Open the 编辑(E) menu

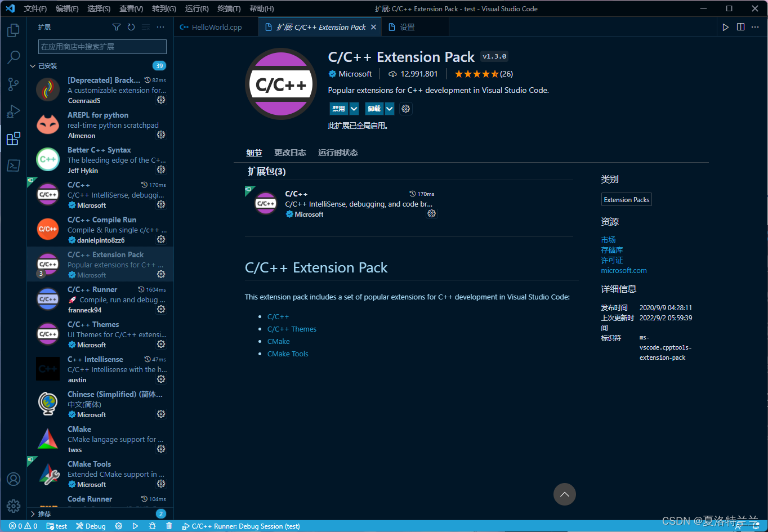click(68, 8)
